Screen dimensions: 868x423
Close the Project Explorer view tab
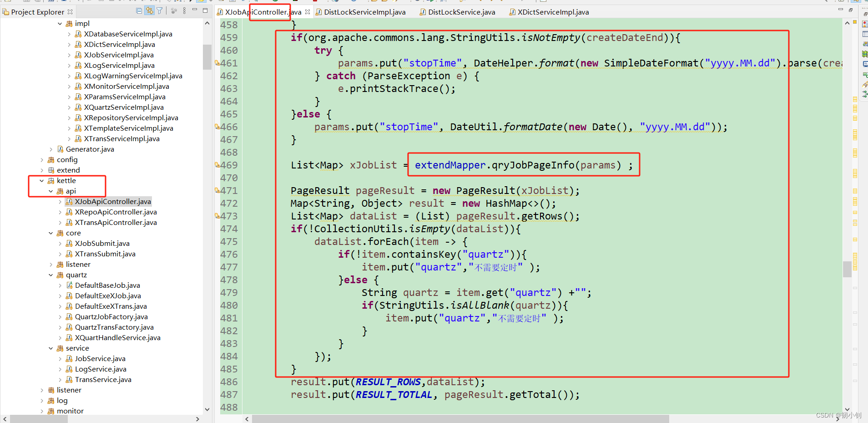tap(70, 12)
